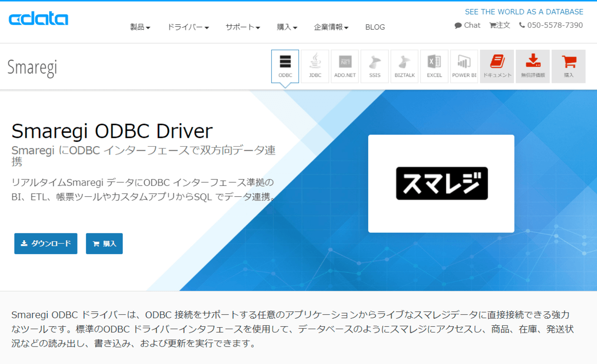Select the Excel add-in icon
This screenshot has width=597, height=364.
434,66
